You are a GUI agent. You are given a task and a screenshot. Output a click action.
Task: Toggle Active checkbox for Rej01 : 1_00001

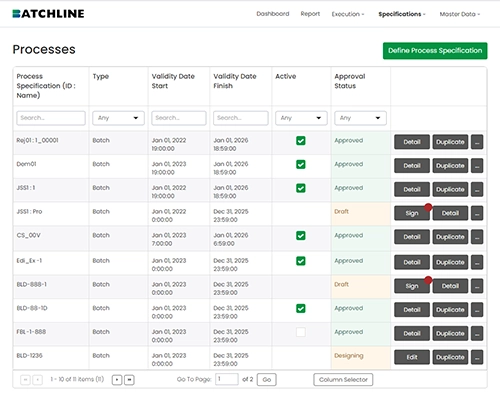301,141
